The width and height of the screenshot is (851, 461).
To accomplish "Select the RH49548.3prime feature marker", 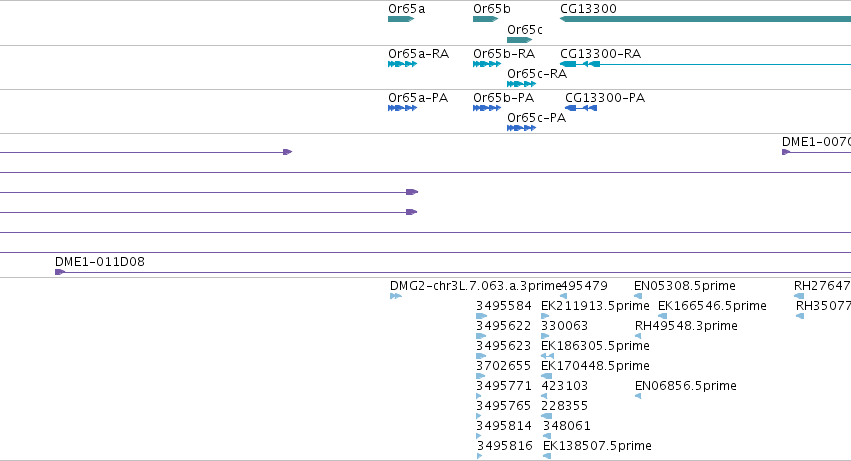I will [x=638, y=336].
